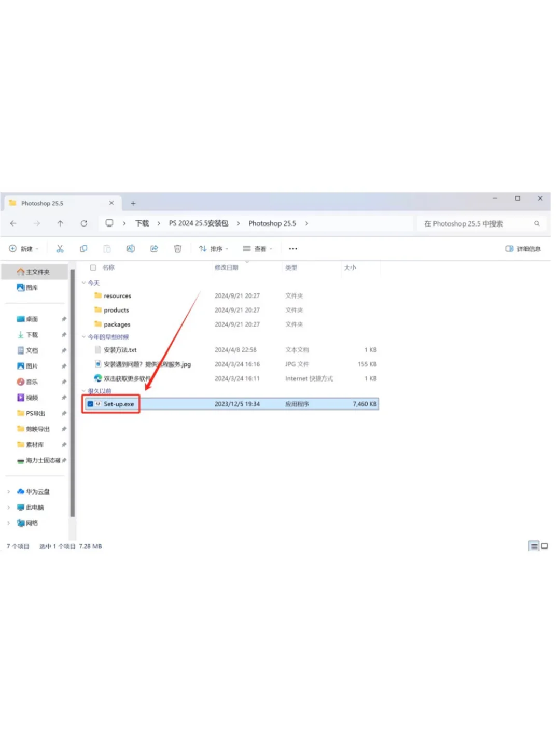Screen dimensions: 560x748
Task: Click the Photoshop 25.5 breadcrumb
Action: click(272, 223)
